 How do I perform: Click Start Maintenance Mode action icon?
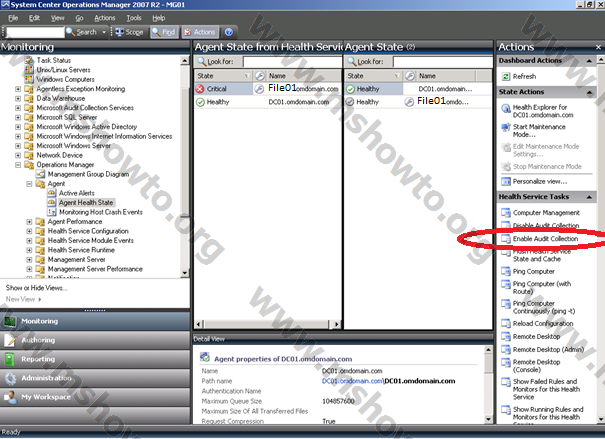point(506,127)
